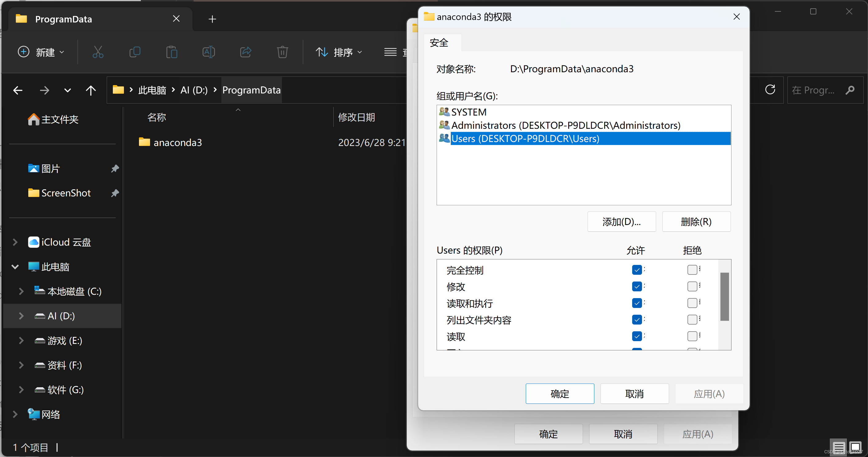Sort by 修改日期 column header
The image size is (868, 457).
(x=356, y=117)
